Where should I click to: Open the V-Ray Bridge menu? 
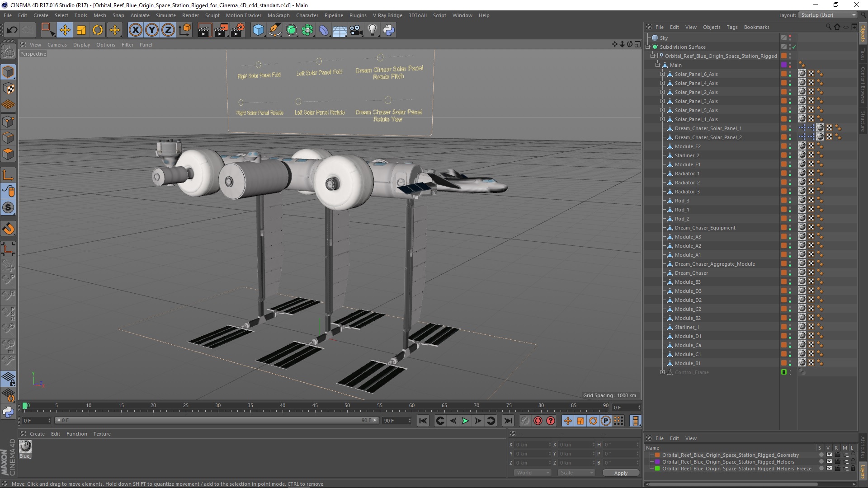pos(387,15)
